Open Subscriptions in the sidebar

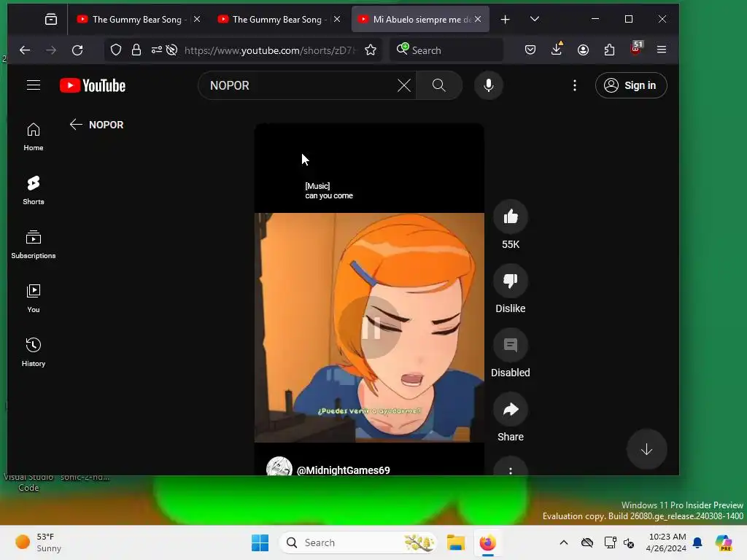point(34,244)
